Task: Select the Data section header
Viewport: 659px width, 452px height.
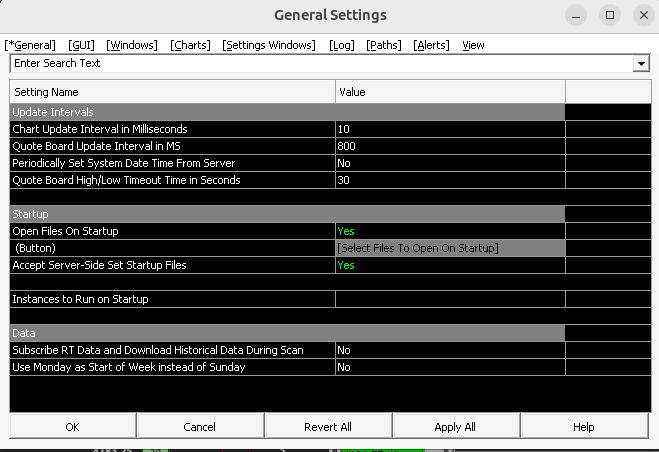Action: pos(287,333)
